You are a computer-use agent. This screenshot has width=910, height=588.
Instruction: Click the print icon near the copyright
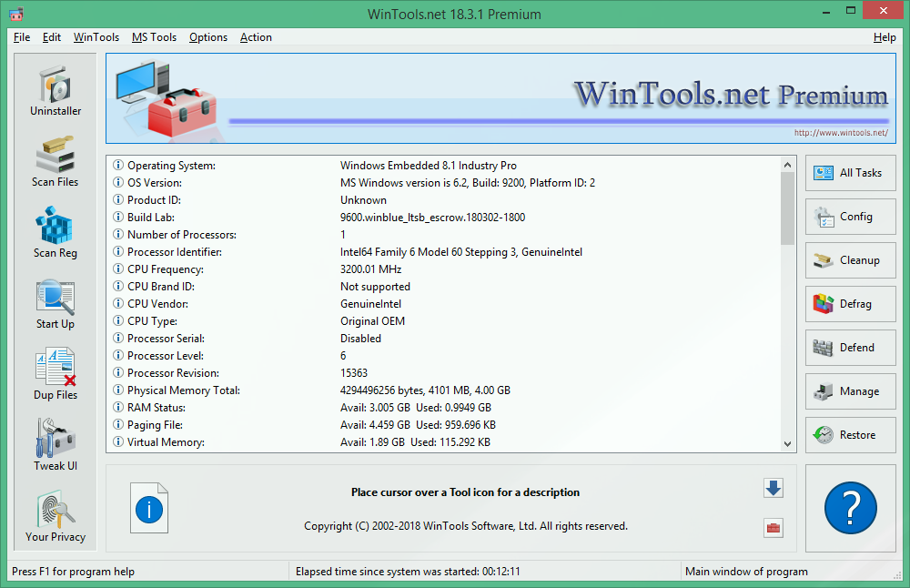pos(773,528)
